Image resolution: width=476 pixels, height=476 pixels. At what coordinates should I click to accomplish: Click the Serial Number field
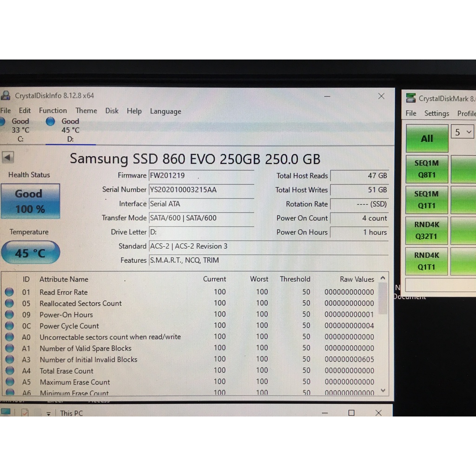pyautogui.click(x=201, y=190)
